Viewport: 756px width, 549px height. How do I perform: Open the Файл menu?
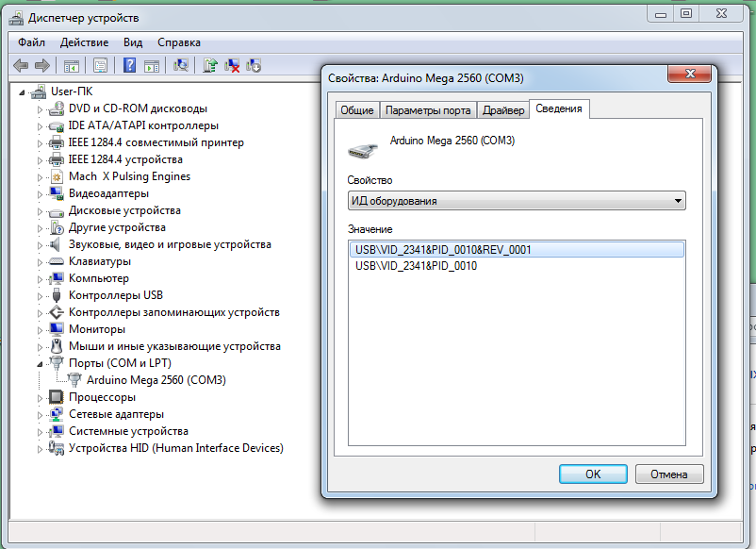[x=31, y=42]
